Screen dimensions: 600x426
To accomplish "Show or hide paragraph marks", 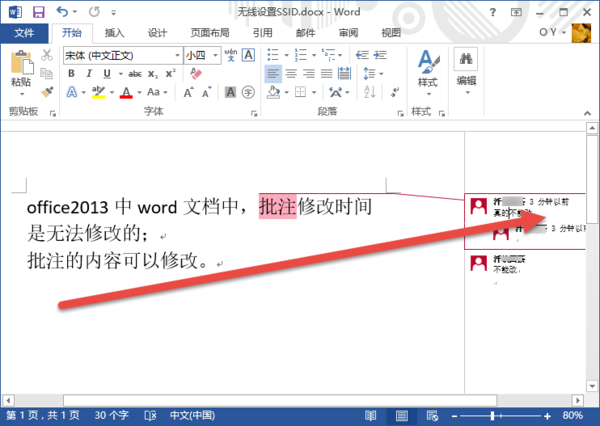I will point(395,92).
